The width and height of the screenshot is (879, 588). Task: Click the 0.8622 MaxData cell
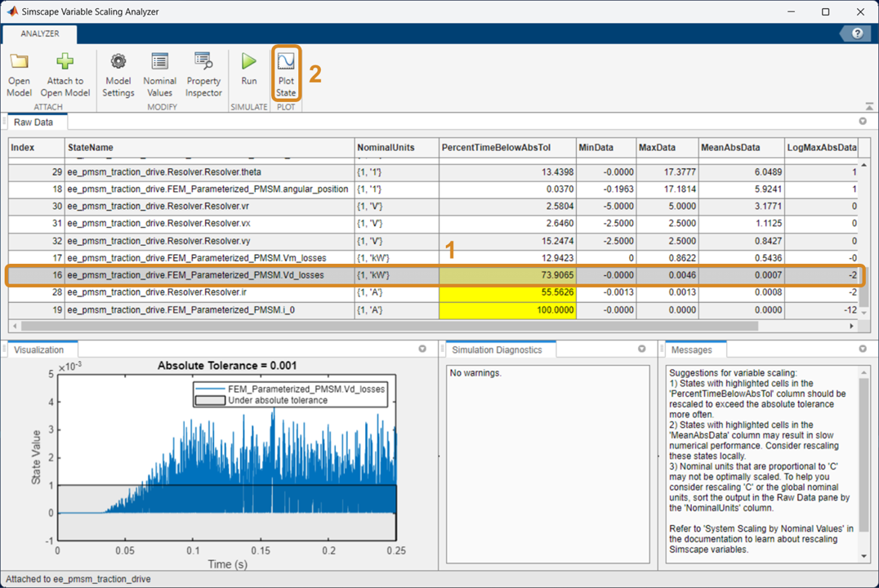point(667,258)
